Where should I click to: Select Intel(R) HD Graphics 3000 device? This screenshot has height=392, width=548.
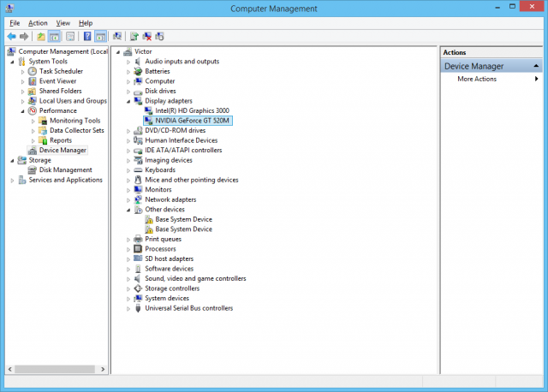coord(192,110)
